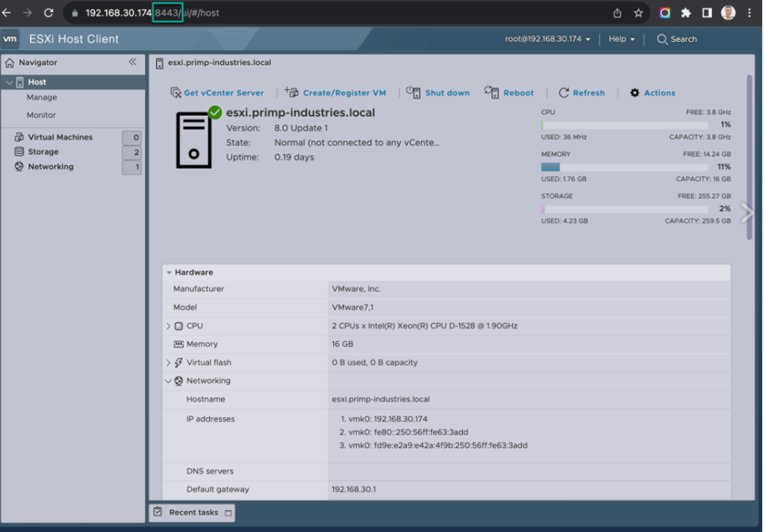Image resolution: width=765 pixels, height=532 pixels.
Task: Click the Virtual Machines icon in Navigator
Action: [19, 137]
